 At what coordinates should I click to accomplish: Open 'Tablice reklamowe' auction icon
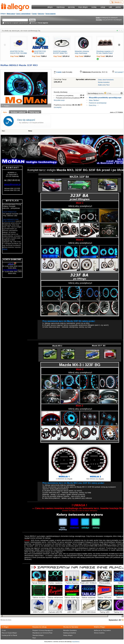pyautogui.click(x=55, y=591)
